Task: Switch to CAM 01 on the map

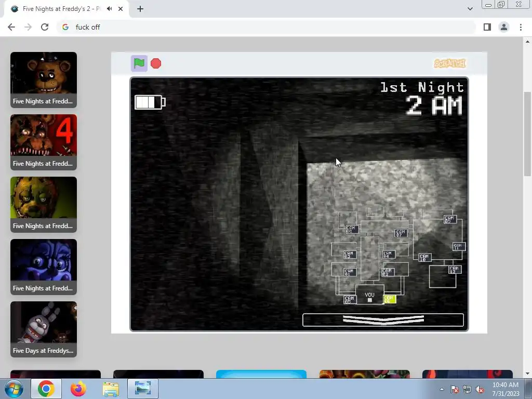Action: (x=350, y=272)
